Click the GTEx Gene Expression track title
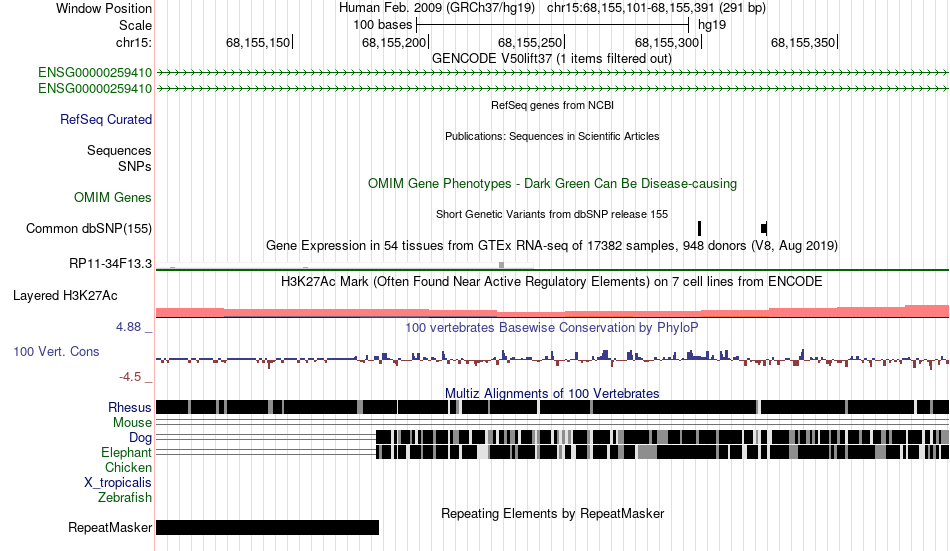Image resolution: width=950 pixels, height=551 pixels. pos(552,245)
